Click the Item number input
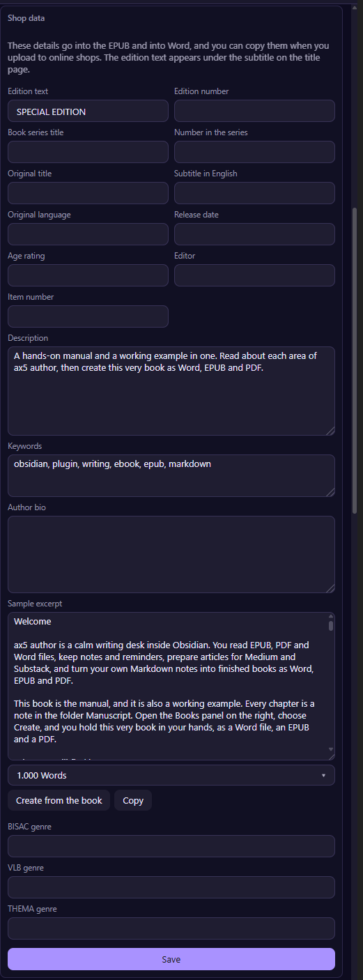 [88, 316]
